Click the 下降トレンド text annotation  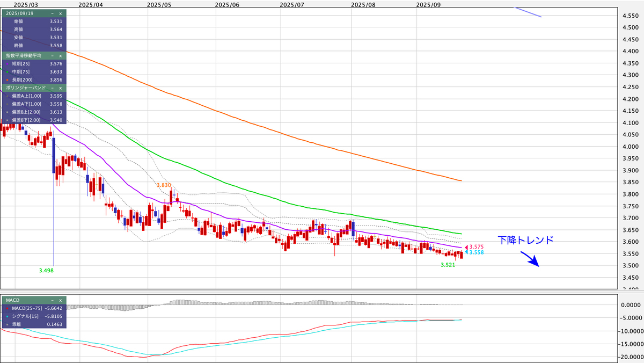(x=525, y=241)
